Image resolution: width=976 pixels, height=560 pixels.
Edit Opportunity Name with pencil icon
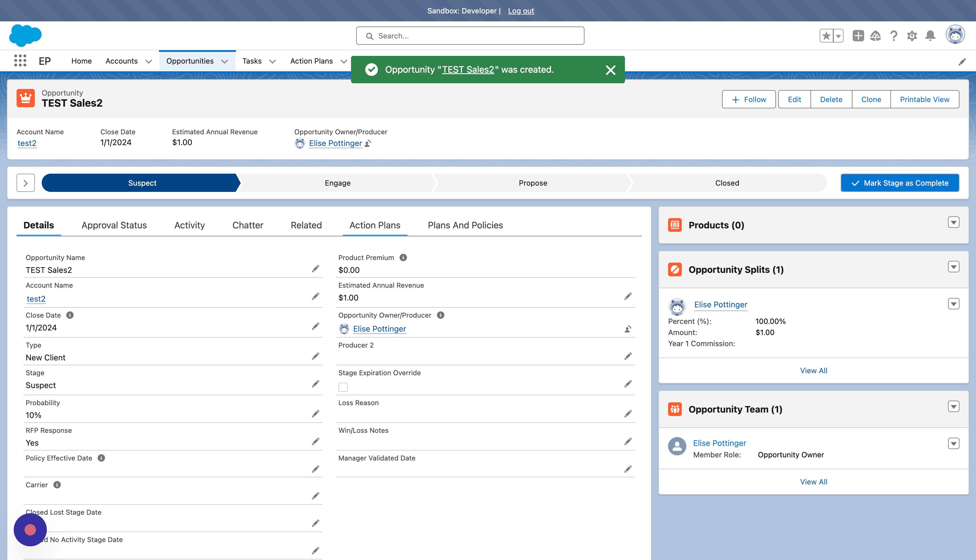click(315, 269)
